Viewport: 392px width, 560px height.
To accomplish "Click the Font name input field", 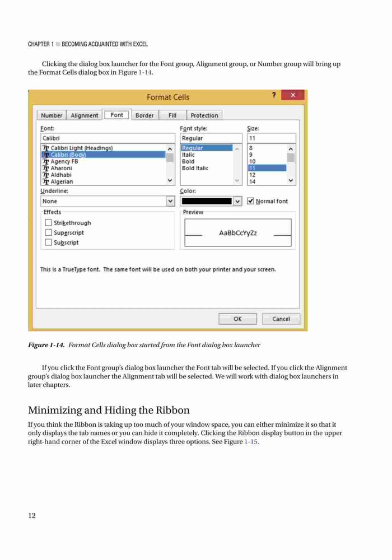I will (x=108, y=138).
